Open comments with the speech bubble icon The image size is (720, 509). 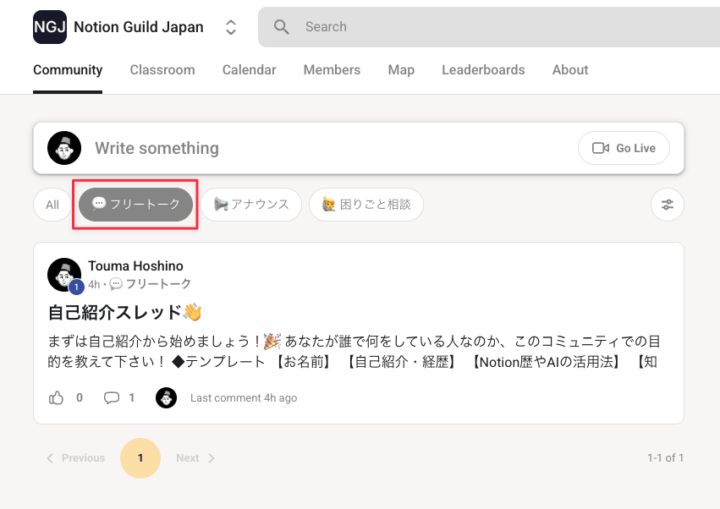(x=111, y=397)
